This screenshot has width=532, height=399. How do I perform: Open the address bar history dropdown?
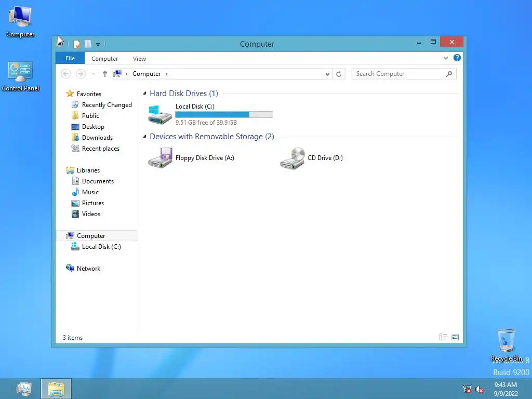click(x=327, y=74)
